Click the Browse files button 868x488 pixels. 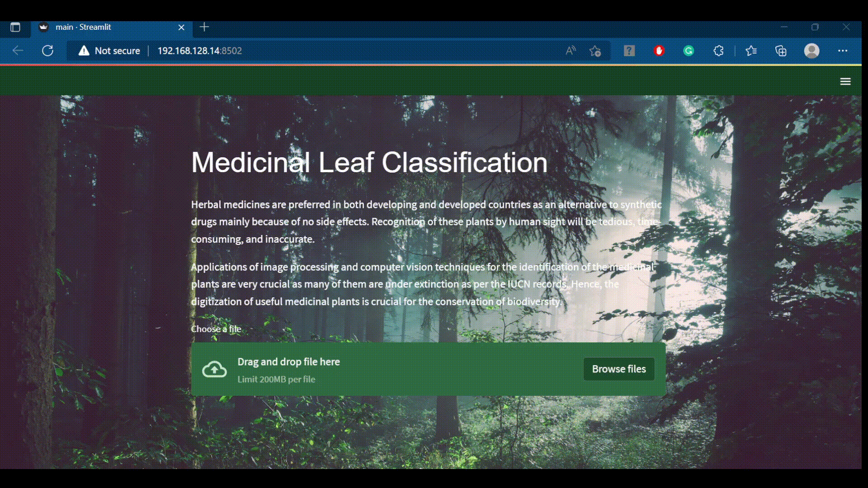pos(618,369)
